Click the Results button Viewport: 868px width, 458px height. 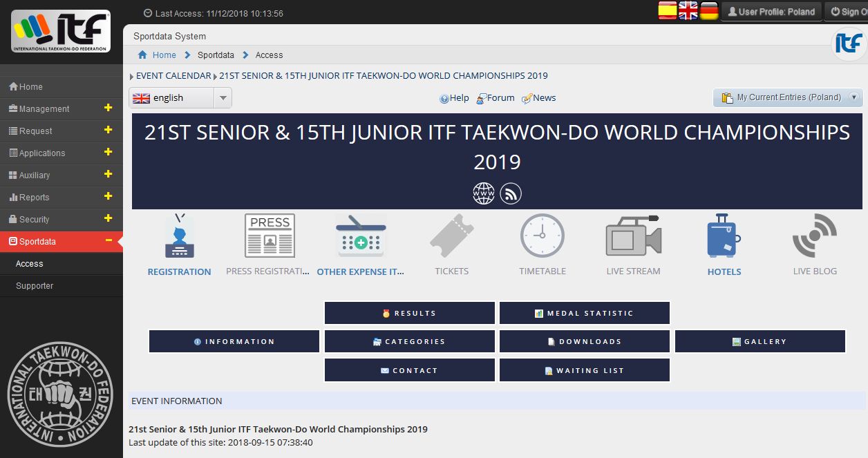pyautogui.click(x=410, y=313)
